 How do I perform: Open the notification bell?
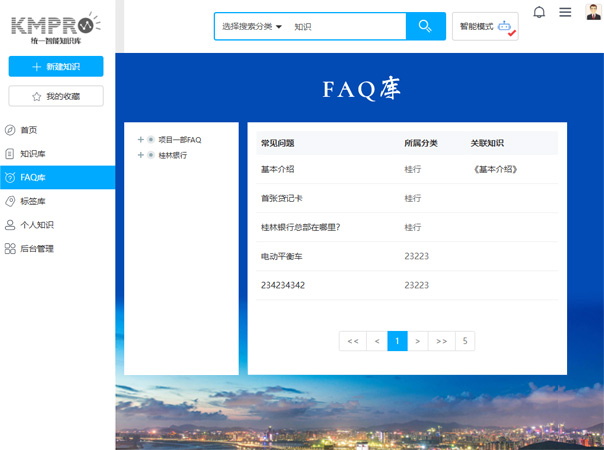coord(540,12)
